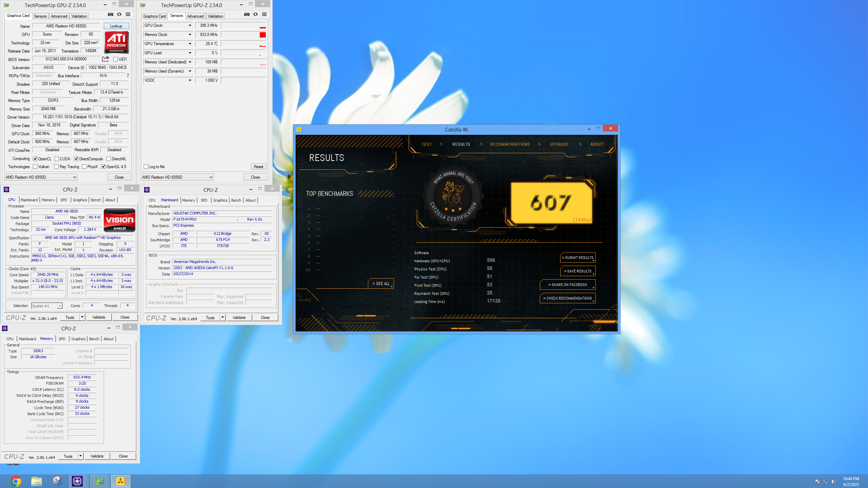Click ATI Radeon logo in GPU-Z

[x=117, y=42]
